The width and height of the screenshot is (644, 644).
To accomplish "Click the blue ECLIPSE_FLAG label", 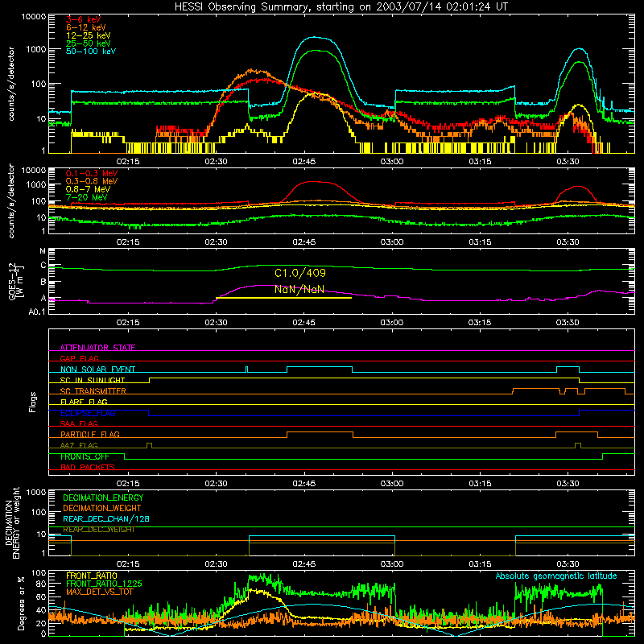I will click(88, 413).
